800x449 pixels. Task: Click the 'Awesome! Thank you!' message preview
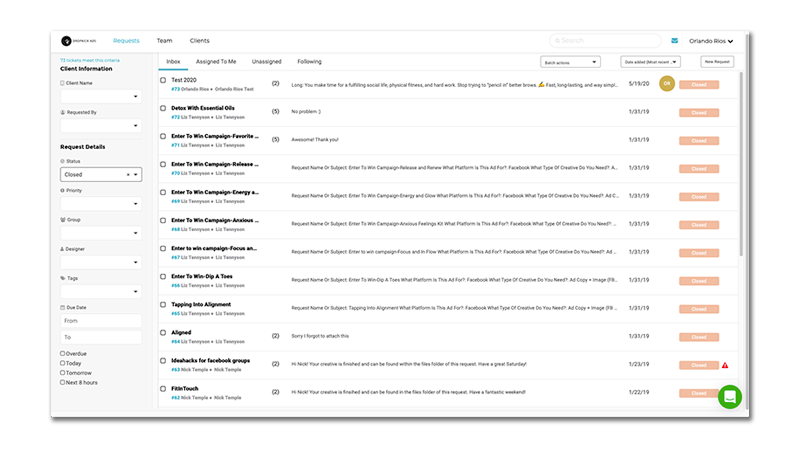pos(315,140)
